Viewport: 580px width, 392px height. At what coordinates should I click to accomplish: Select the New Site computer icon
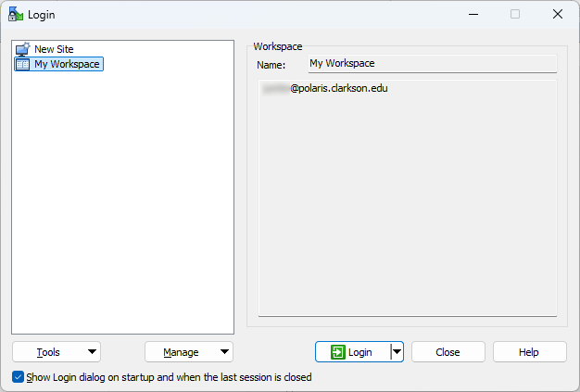point(22,49)
